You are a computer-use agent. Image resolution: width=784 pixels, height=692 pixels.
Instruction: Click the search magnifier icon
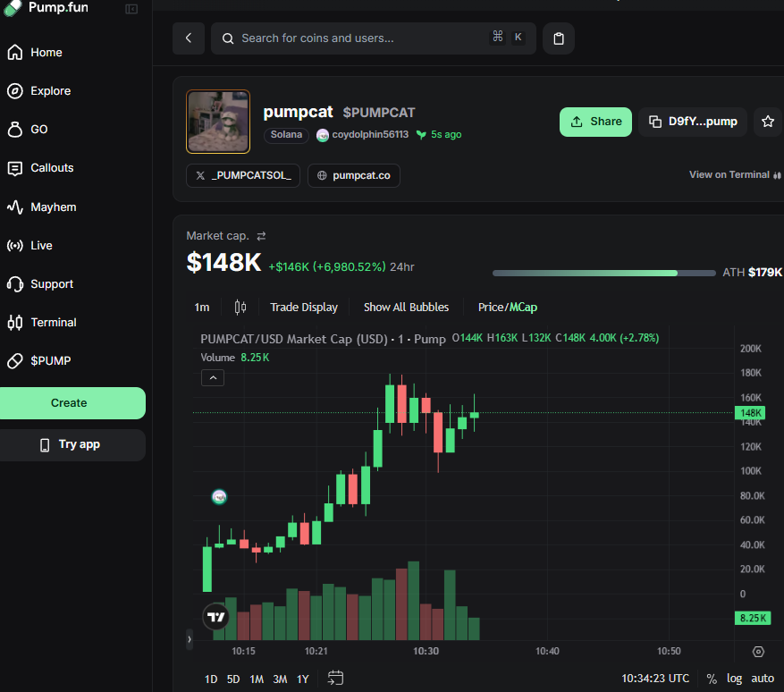[x=228, y=38]
